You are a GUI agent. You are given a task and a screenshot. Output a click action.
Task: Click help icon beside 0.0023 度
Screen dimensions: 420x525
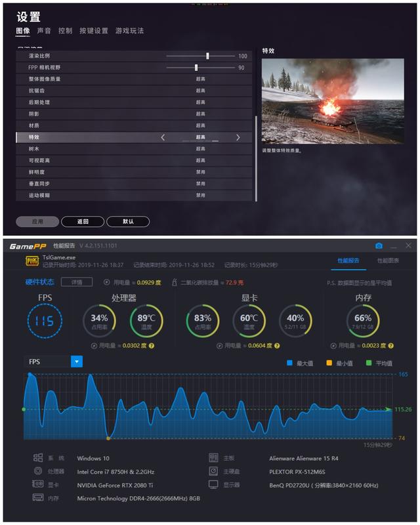391,346
